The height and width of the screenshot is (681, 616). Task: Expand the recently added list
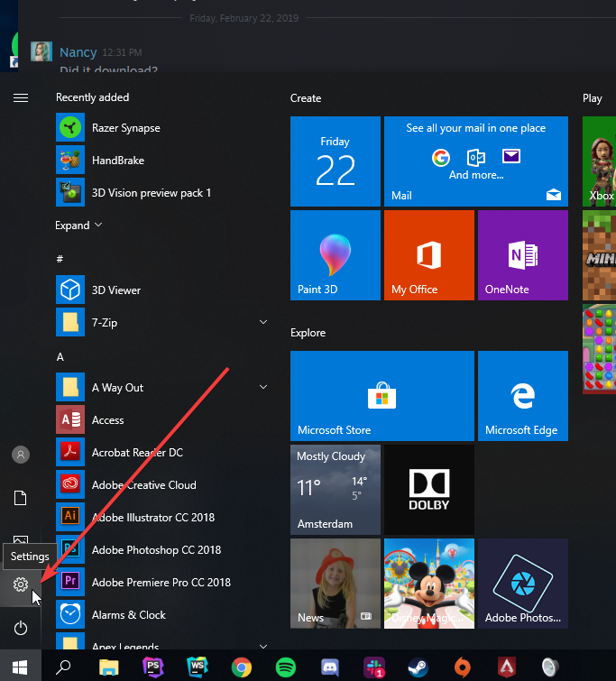pos(79,225)
